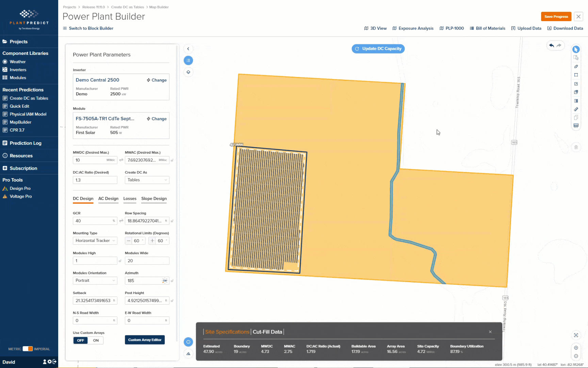This screenshot has height=368, width=588.
Task: Choose the rectangle draw tool
Action: click(x=576, y=75)
